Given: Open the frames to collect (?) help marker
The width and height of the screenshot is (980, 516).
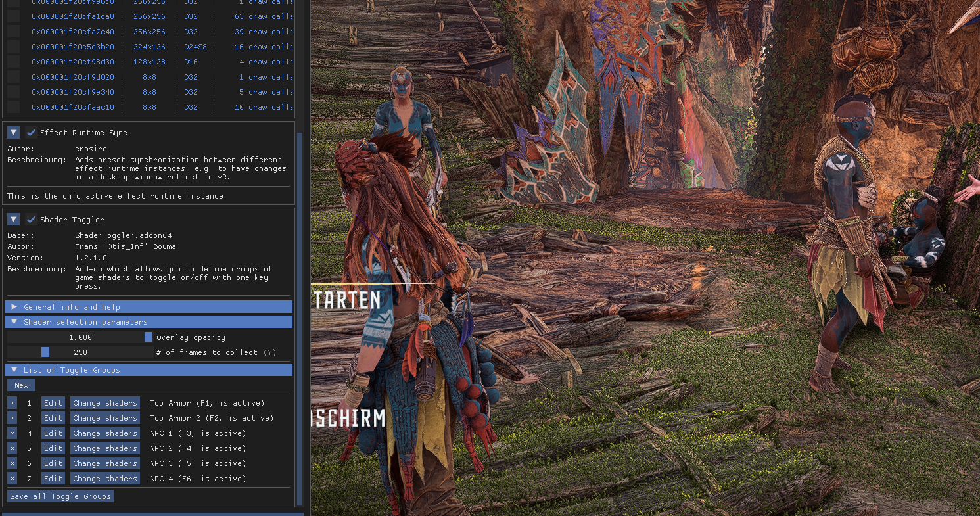Looking at the screenshot, I should click(x=269, y=352).
